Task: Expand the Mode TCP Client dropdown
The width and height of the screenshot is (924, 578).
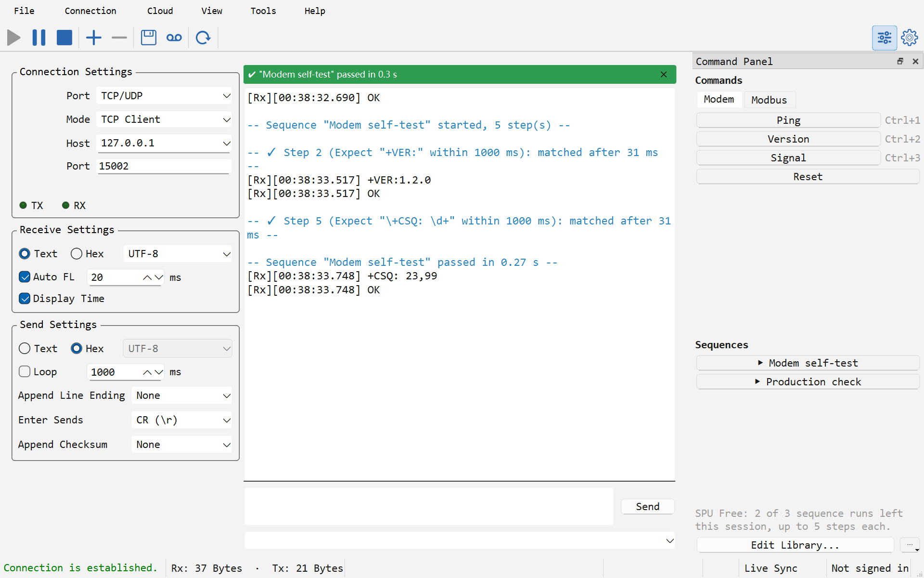Action: pos(164,119)
